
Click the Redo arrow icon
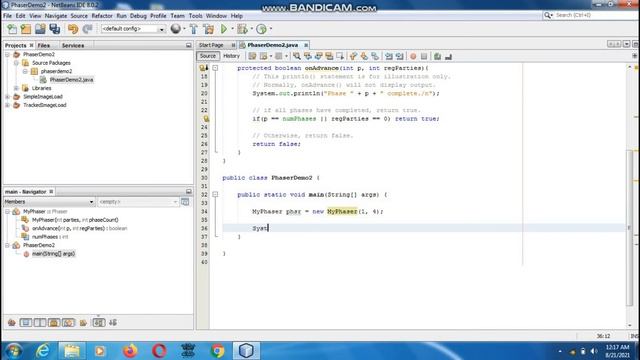(87, 29)
